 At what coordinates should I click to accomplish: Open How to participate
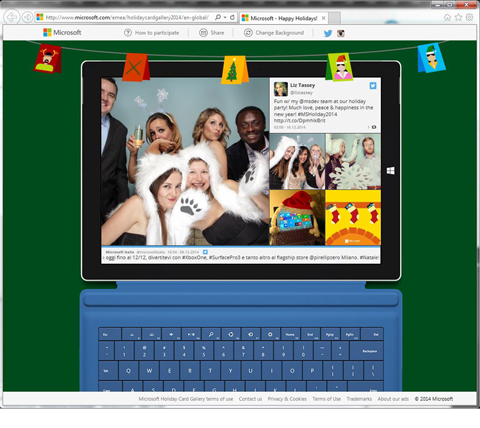click(151, 33)
